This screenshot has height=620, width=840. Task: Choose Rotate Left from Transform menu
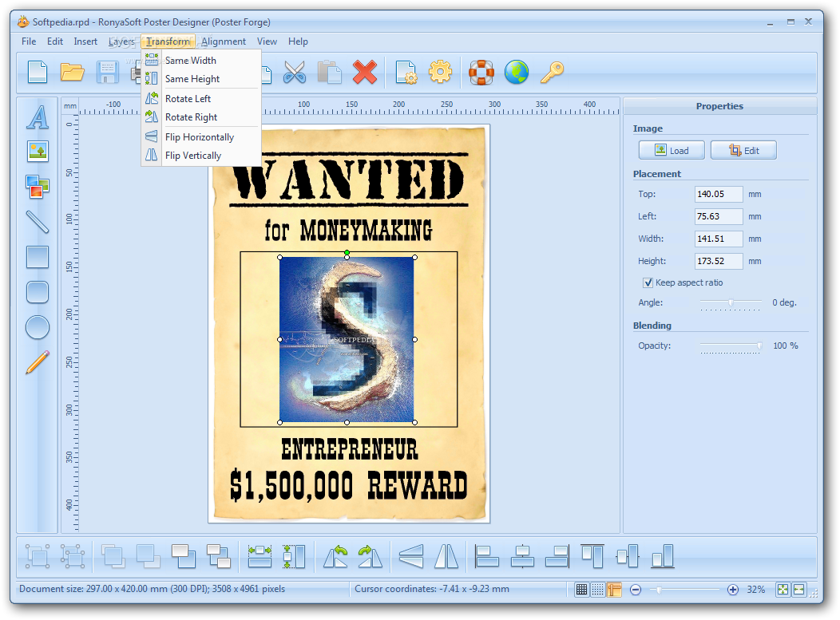pos(201,98)
